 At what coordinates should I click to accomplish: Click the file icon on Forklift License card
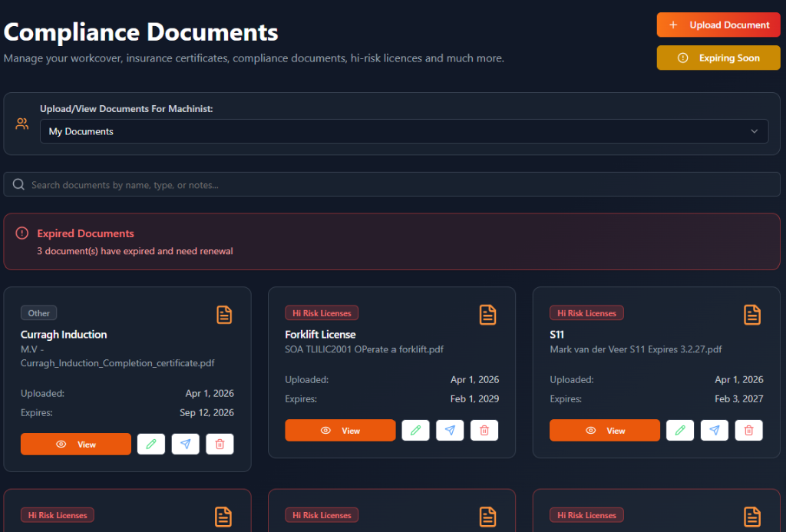pyautogui.click(x=487, y=315)
